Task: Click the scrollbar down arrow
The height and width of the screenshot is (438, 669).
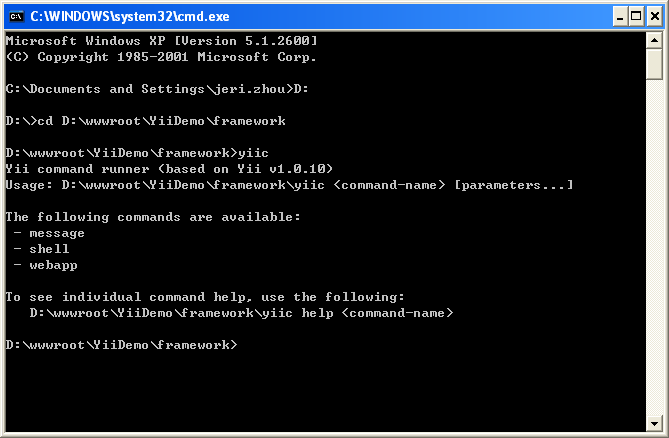Action: (x=654, y=423)
